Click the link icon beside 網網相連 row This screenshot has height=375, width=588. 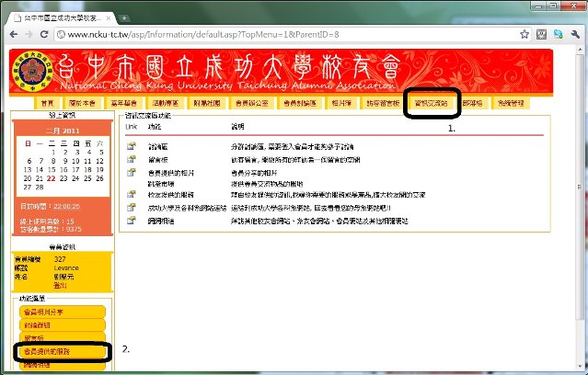131,222
